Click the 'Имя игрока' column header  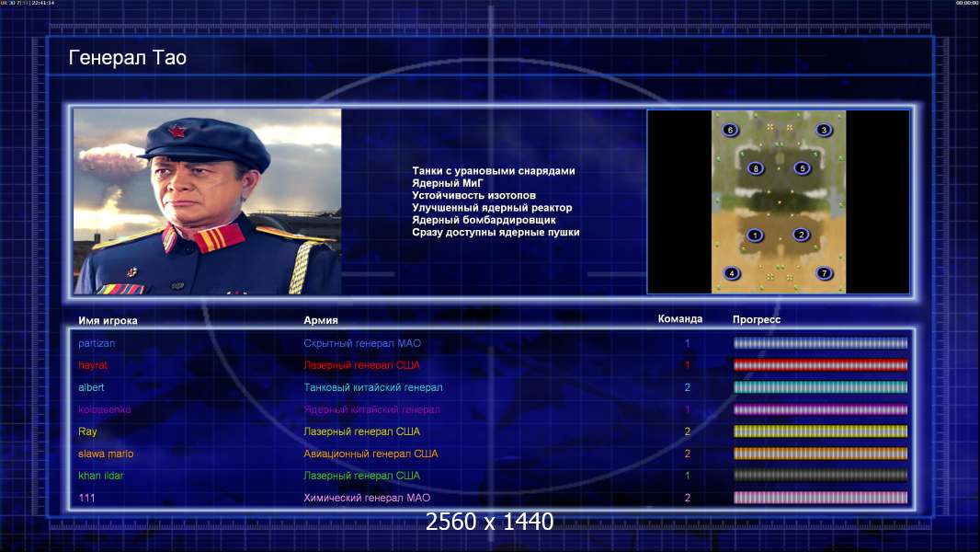108,321
